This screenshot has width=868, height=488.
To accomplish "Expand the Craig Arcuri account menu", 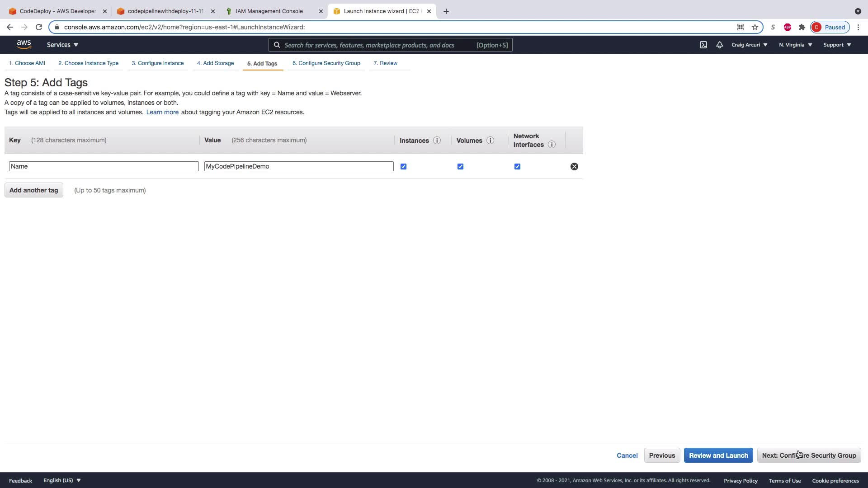I will [749, 45].
